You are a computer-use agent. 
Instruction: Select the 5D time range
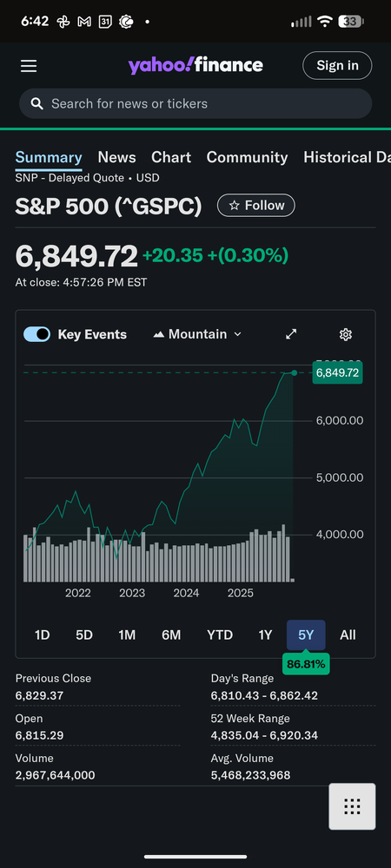coord(84,635)
